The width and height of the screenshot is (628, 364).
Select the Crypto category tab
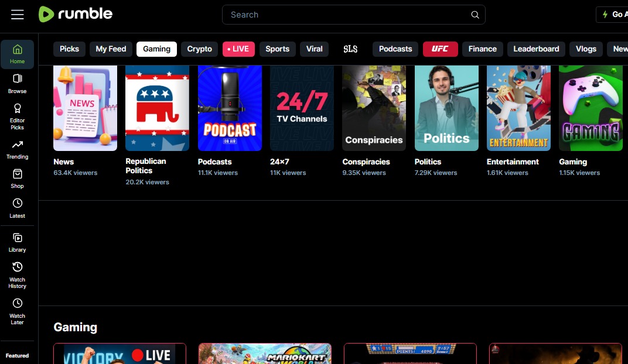coord(199,49)
